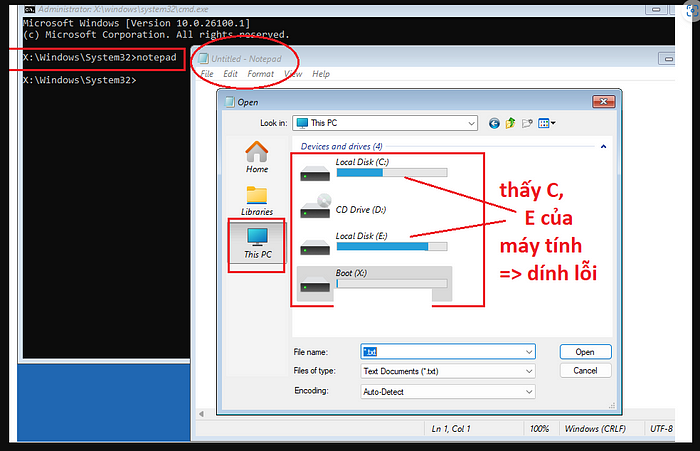Click the cmd prompt line X:\Windows\System32>
The height and width of the screenshot is (451, 700).
tap(79, 80)
